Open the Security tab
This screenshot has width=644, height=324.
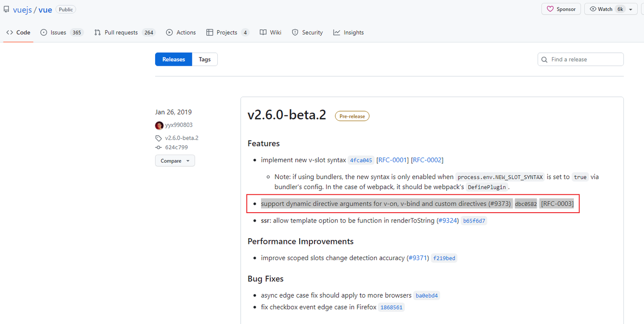[307, 33]
